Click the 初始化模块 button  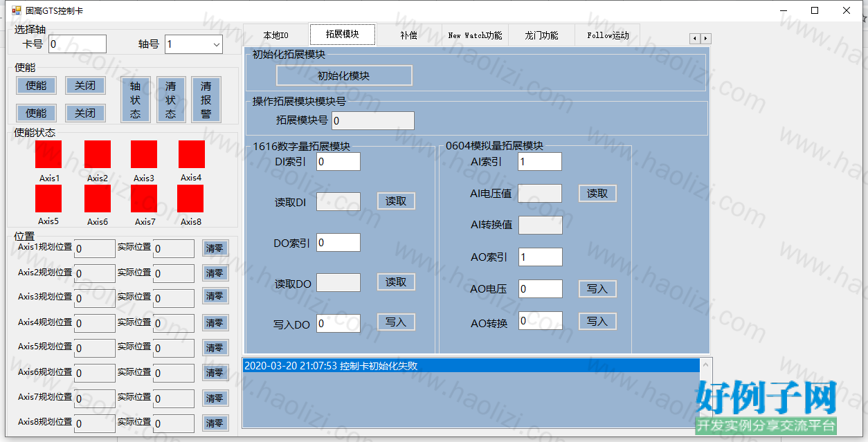tap(344, 75)
